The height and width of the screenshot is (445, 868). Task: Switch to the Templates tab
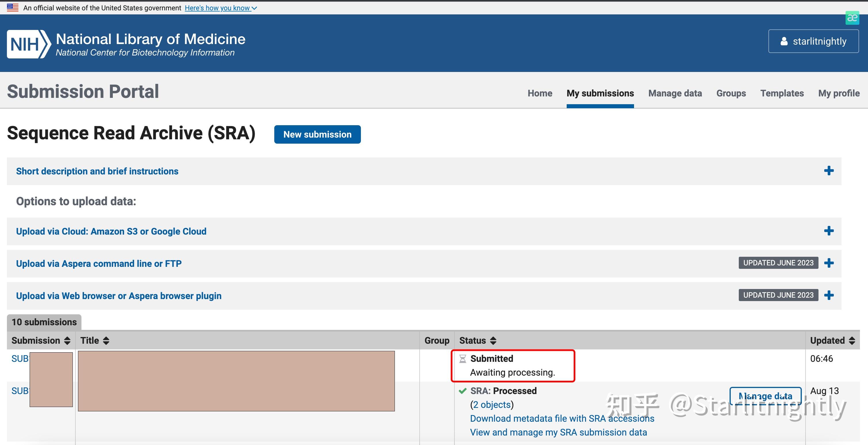pyautogui.click(x=782, y=93)
